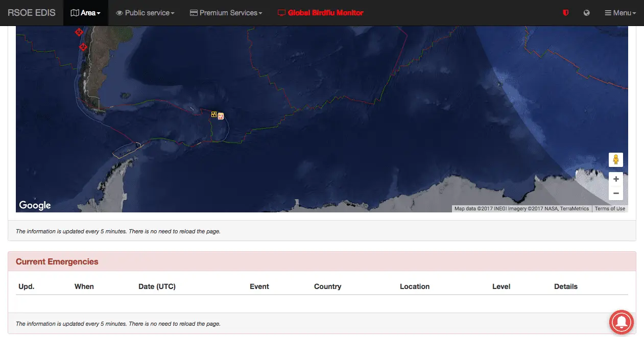Screen dimensions: 644x337
Task: Click the globe icon in the navbar
Action: (x=586, y=13)
